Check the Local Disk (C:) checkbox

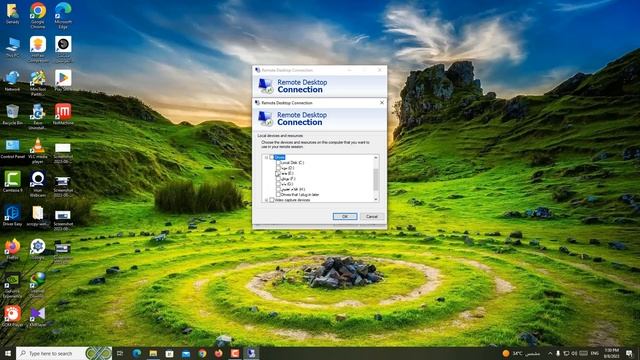point(278,162)
